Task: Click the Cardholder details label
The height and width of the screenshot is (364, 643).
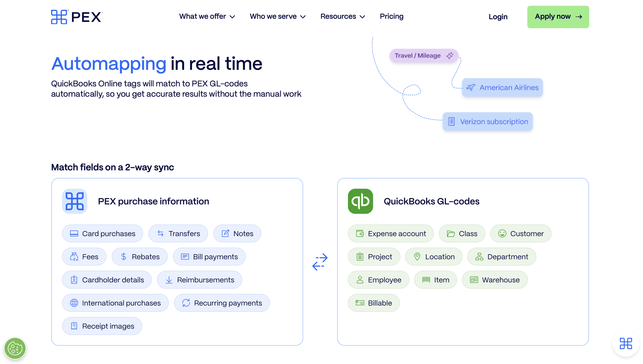Action: 113,280
